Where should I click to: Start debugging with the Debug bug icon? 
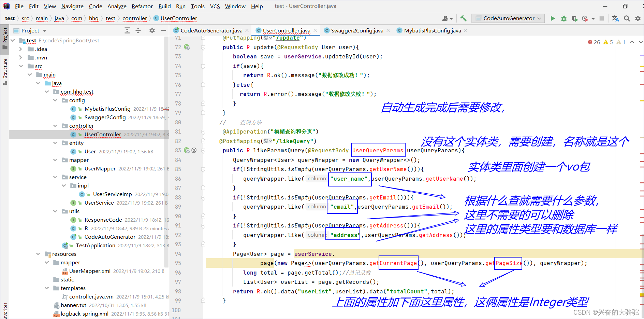(x=564, y=18)
